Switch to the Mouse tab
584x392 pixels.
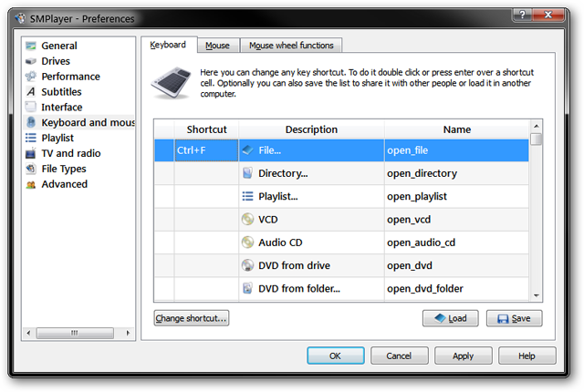coord(217,46)
